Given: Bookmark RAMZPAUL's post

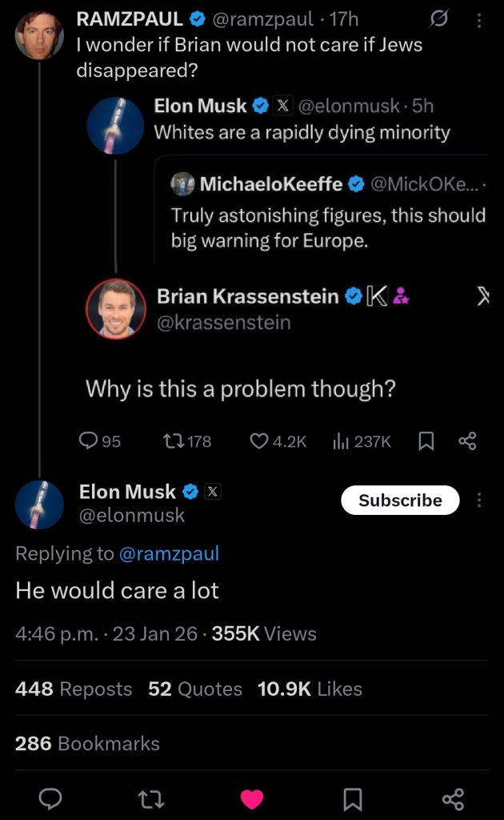Looking at the screenshot, I should pos(426,440).
